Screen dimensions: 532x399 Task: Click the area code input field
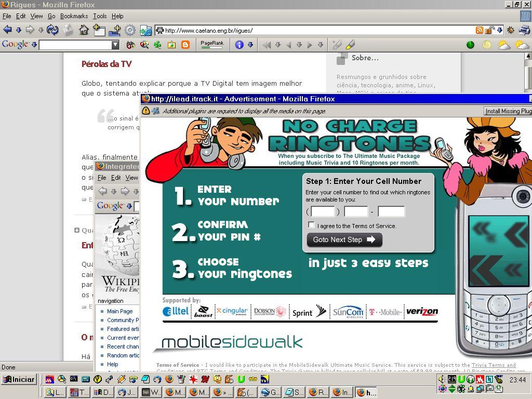point(323,211)
